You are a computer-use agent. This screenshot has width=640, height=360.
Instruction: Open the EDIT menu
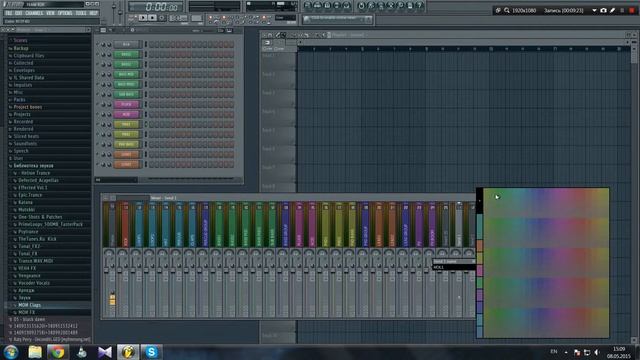click(19, 13)
